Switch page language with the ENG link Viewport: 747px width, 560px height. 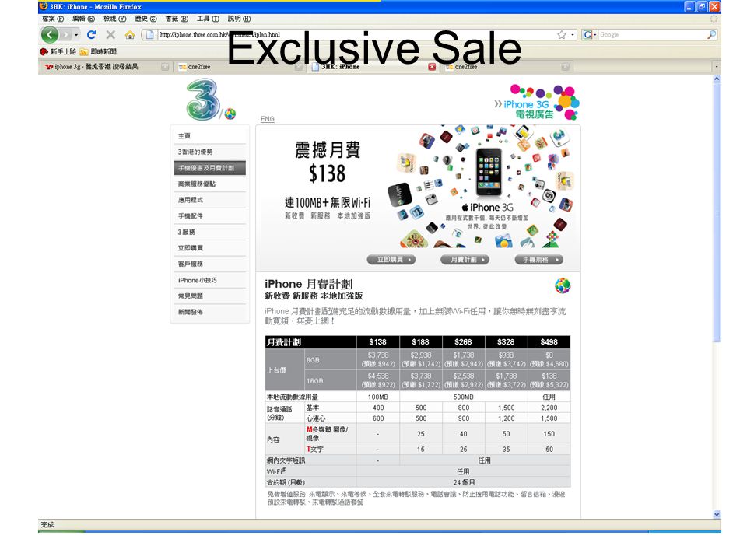267,118
